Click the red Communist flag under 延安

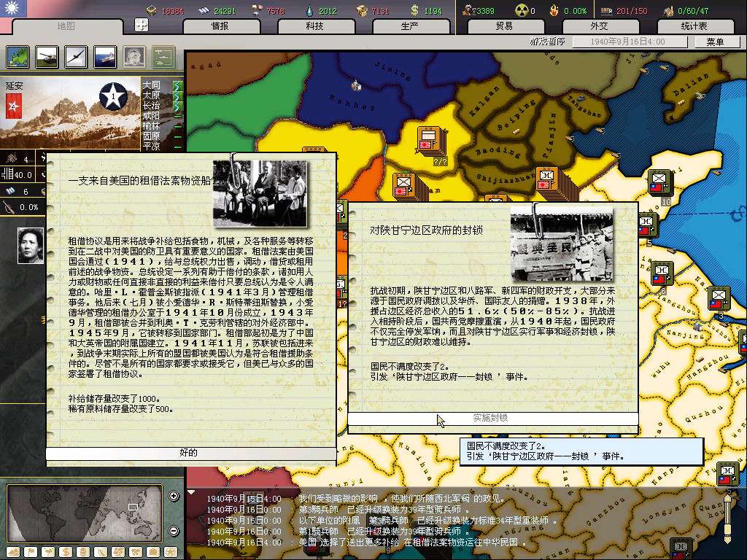tap(13, 106)
